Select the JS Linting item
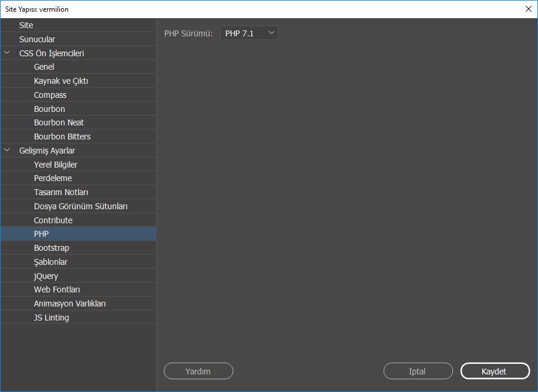 [x=78, y=318]
